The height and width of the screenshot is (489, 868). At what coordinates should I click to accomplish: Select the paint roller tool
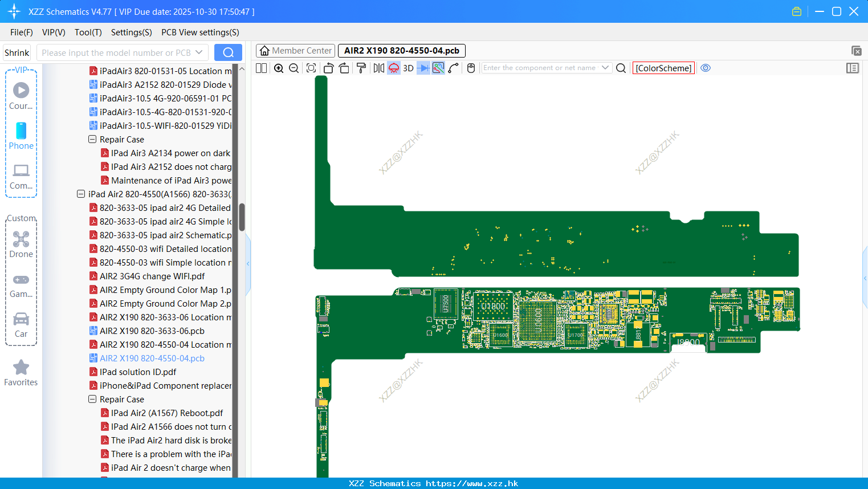[x=361, y=68]
